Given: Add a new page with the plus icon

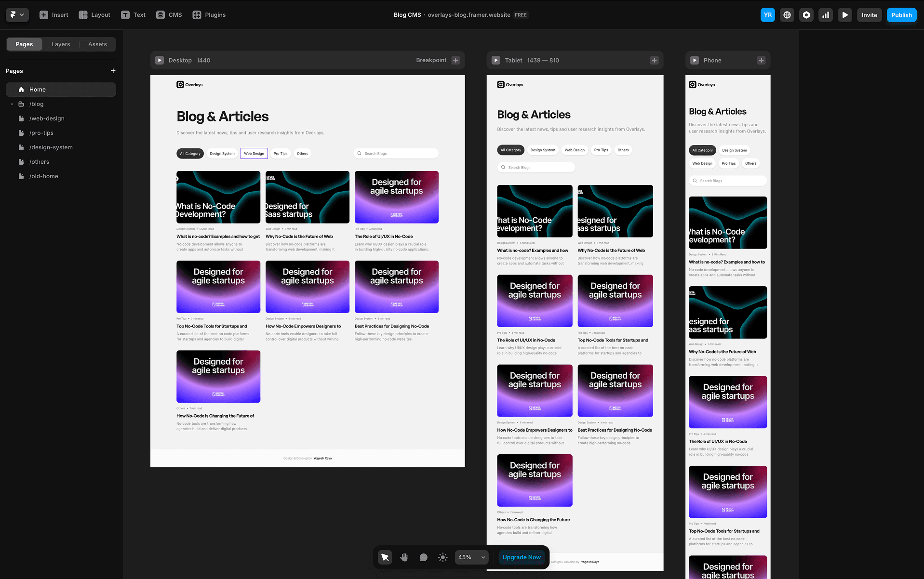Looking at the screenshot, I should [113, 71].
